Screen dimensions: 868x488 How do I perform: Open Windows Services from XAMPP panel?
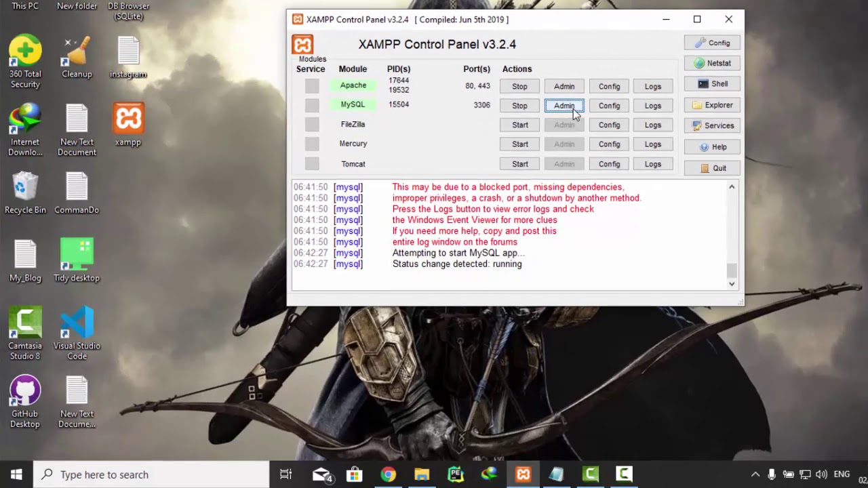[x=712, y=125]
